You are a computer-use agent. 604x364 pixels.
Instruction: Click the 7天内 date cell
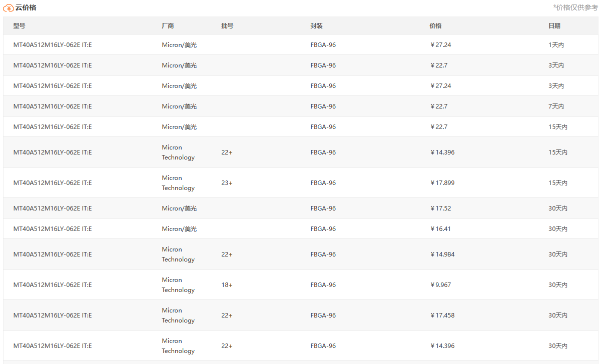(x=556, y=106)
